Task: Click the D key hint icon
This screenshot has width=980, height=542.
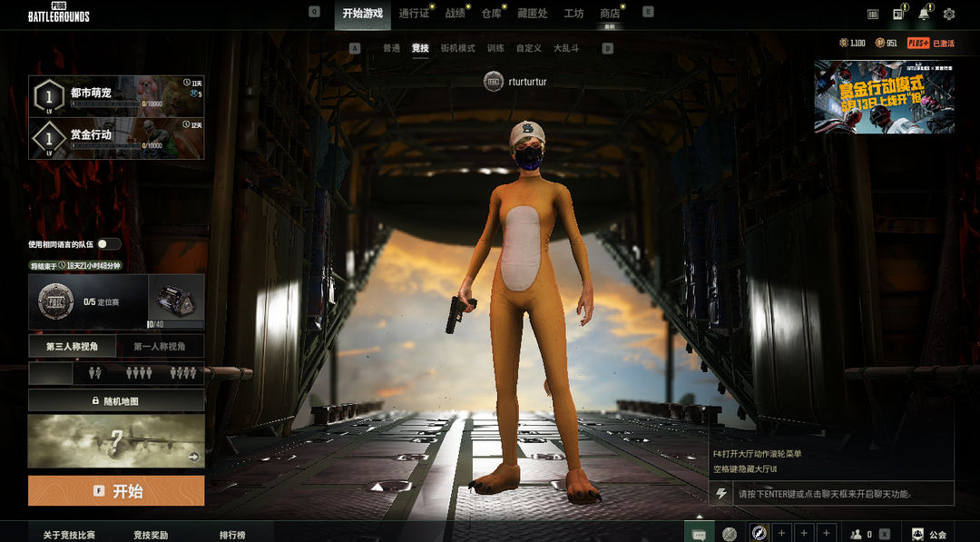Action: 607,48
